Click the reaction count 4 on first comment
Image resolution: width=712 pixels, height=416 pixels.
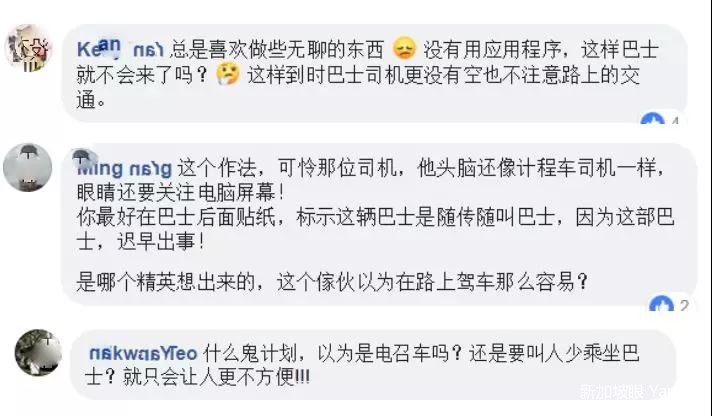(674, 121)
